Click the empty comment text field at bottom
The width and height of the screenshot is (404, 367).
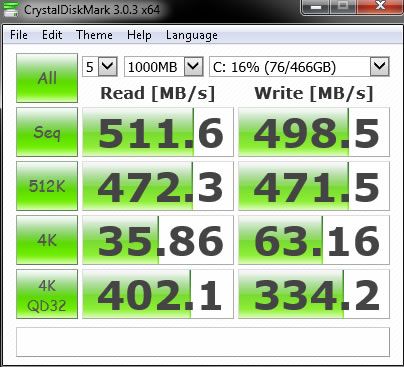point(203,342)
